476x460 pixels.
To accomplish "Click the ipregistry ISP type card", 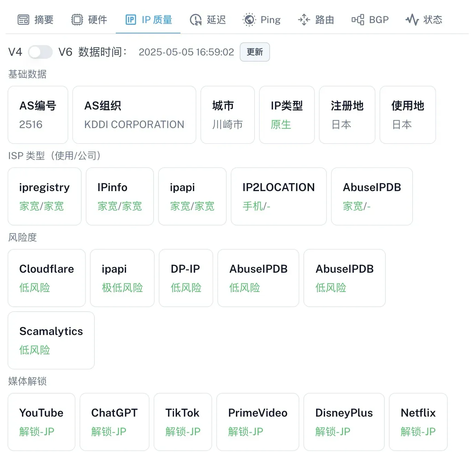I will 45,196.
